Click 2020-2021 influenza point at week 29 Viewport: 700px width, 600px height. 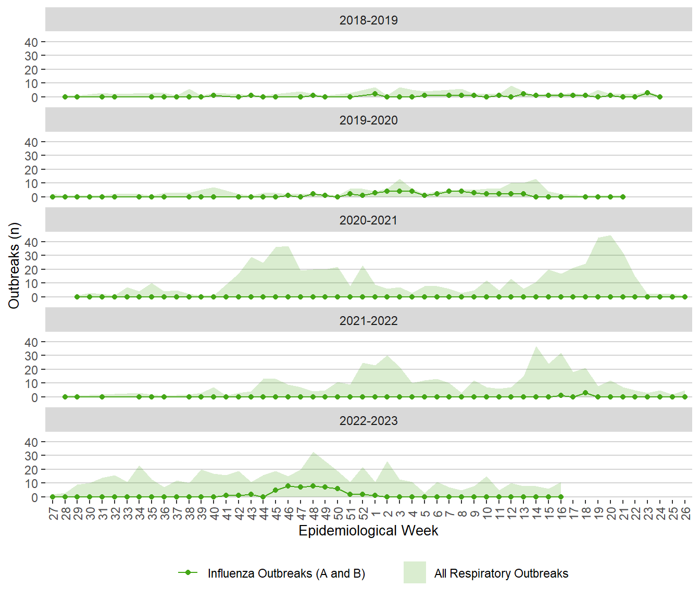coord(77,297)
